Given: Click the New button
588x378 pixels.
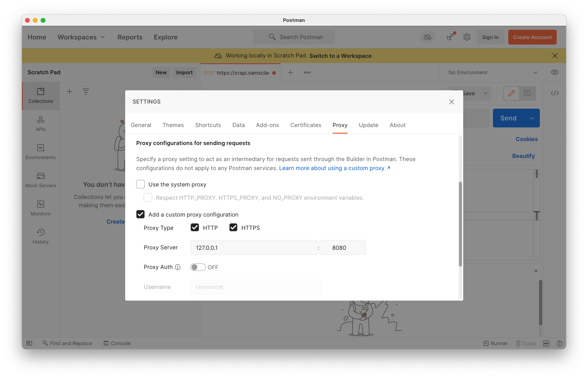Looking at the screenshot, I should coord(161,72).
